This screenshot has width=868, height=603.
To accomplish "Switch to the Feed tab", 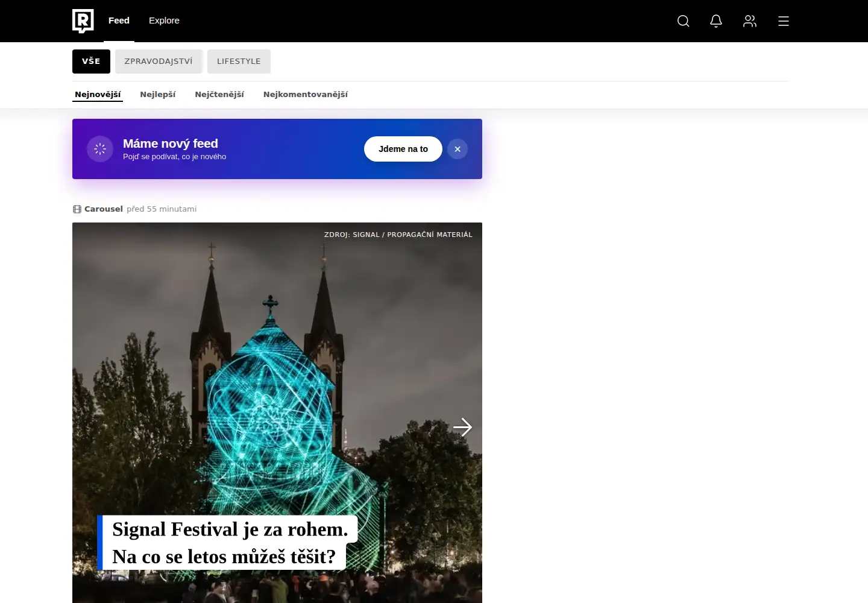I will click(119, 21).
